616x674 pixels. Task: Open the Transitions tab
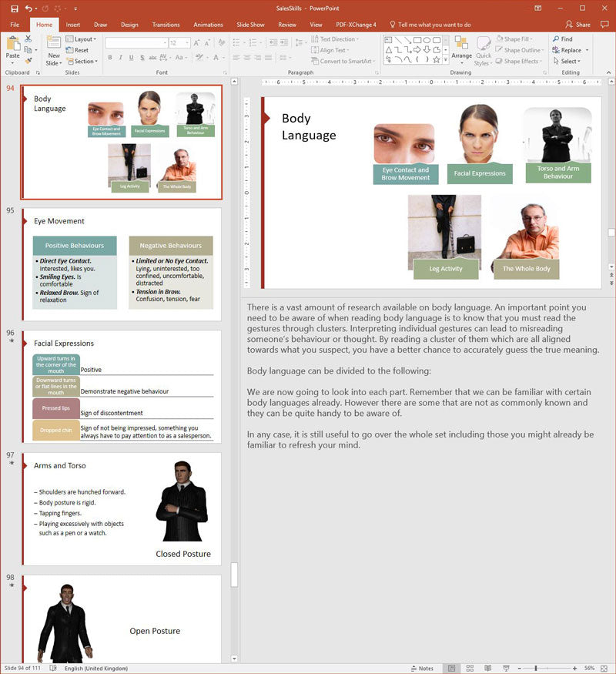[x=166, y=25]
